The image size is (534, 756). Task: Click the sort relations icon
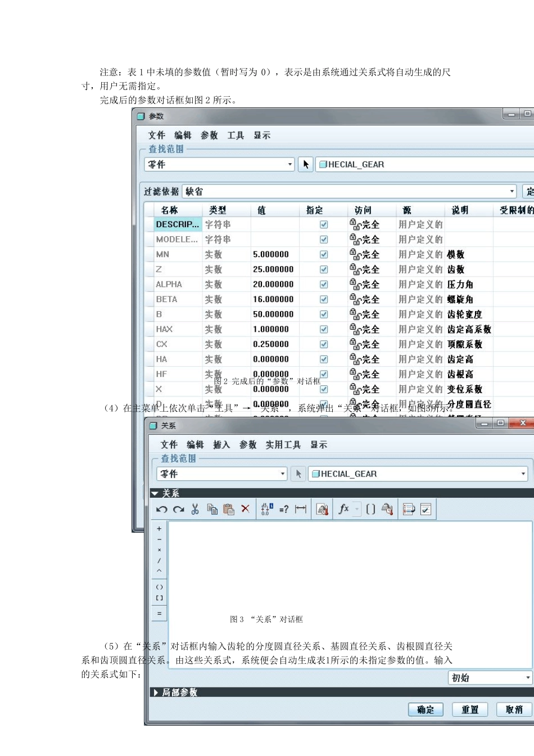409,510
